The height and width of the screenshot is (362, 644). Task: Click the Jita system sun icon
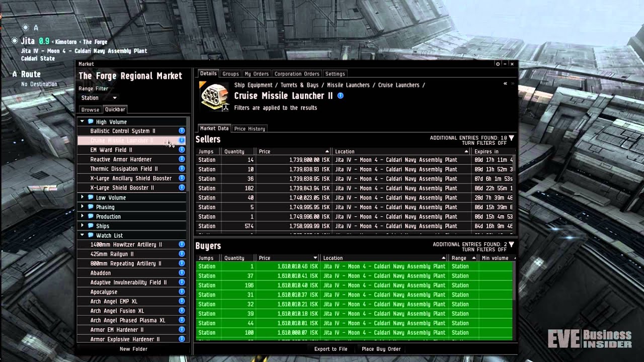[x=15, y=41]
